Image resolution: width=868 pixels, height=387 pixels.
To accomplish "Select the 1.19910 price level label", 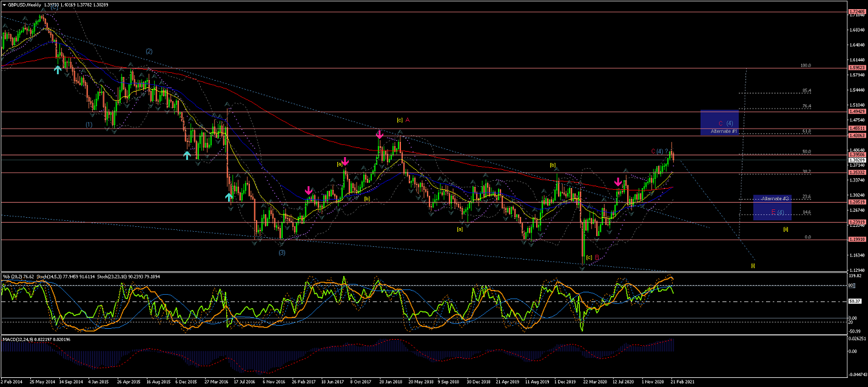I will coord(857,240).
